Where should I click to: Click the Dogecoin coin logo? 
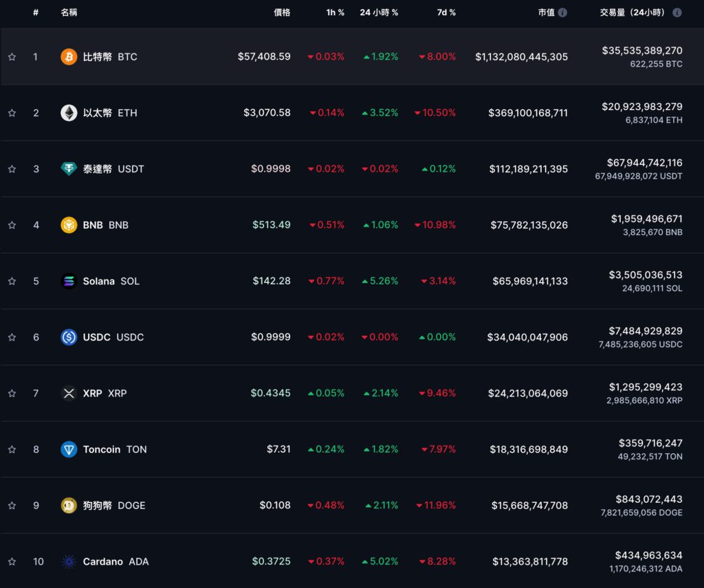(69, 506)
